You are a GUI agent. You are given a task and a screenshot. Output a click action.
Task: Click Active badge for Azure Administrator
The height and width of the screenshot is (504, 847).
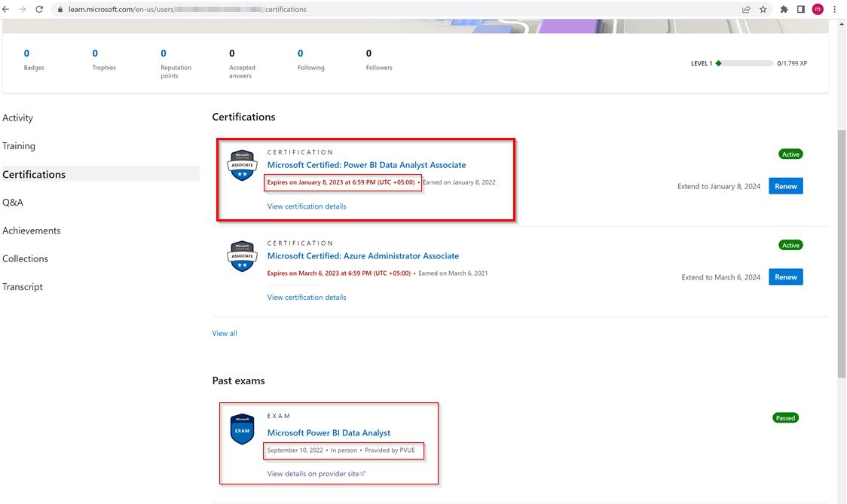(x=790, y=245)
